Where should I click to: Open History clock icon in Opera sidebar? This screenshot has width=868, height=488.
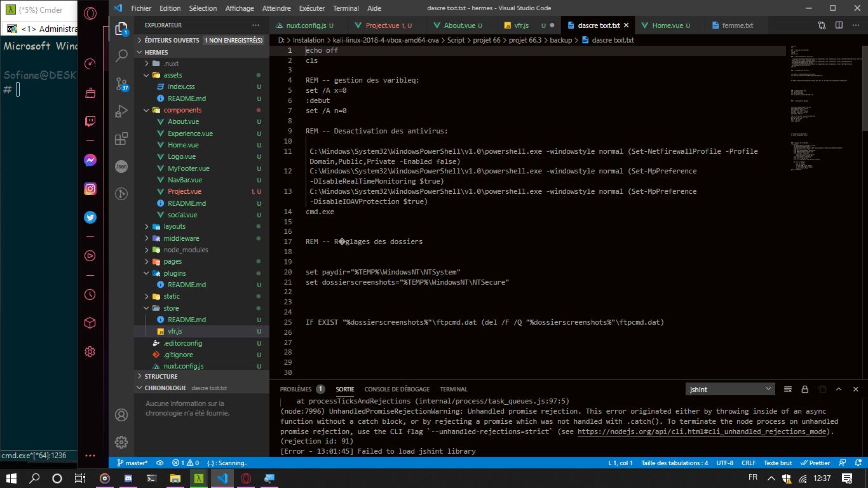[90, 294]
